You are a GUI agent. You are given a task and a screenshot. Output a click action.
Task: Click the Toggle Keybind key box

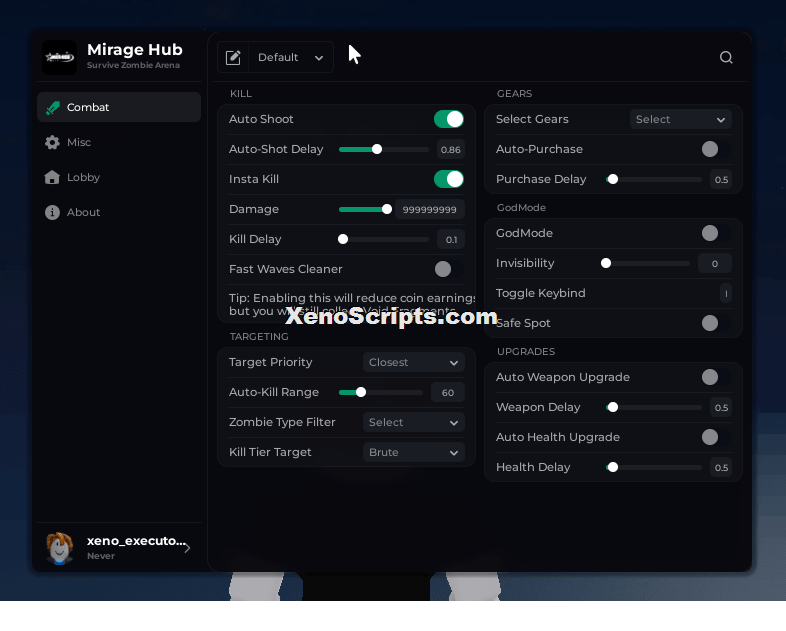pyautogui.click(x=726, y=293)
